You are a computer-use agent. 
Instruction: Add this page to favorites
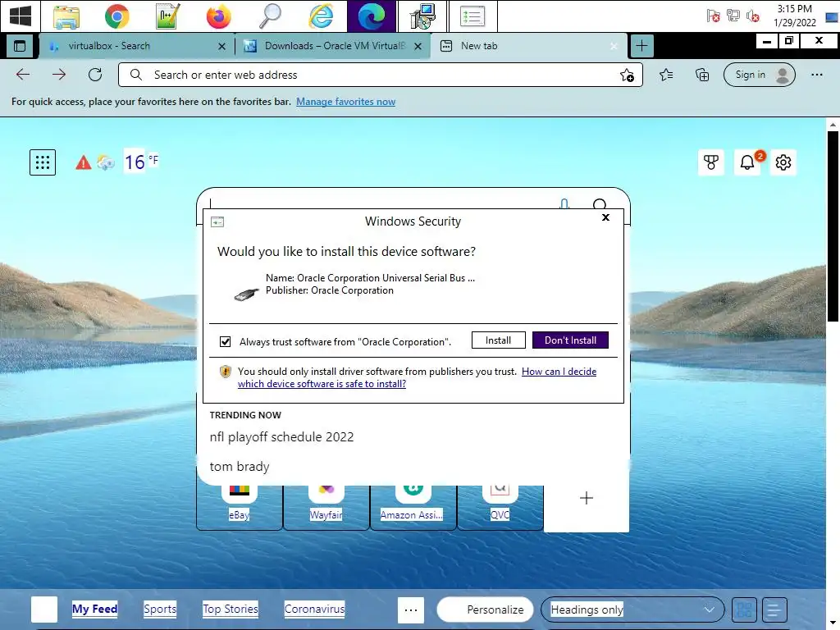tap(627, 75)
